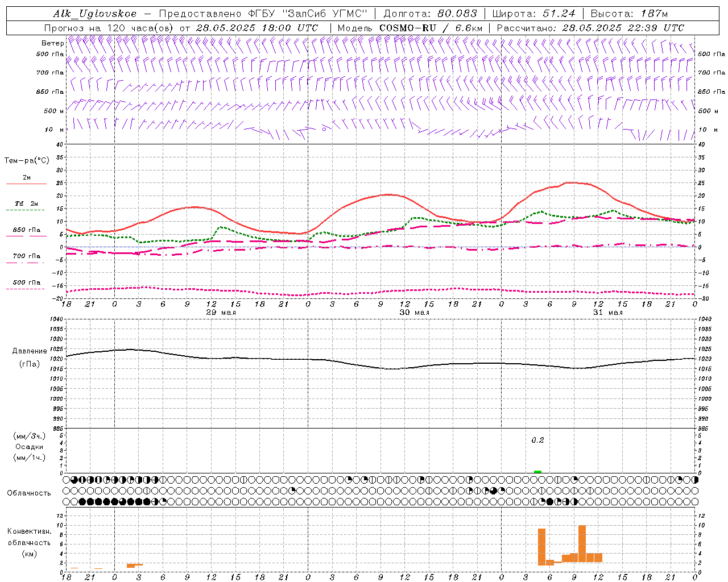Click the '(гПа)' unit label under Давление

point(30,364)
